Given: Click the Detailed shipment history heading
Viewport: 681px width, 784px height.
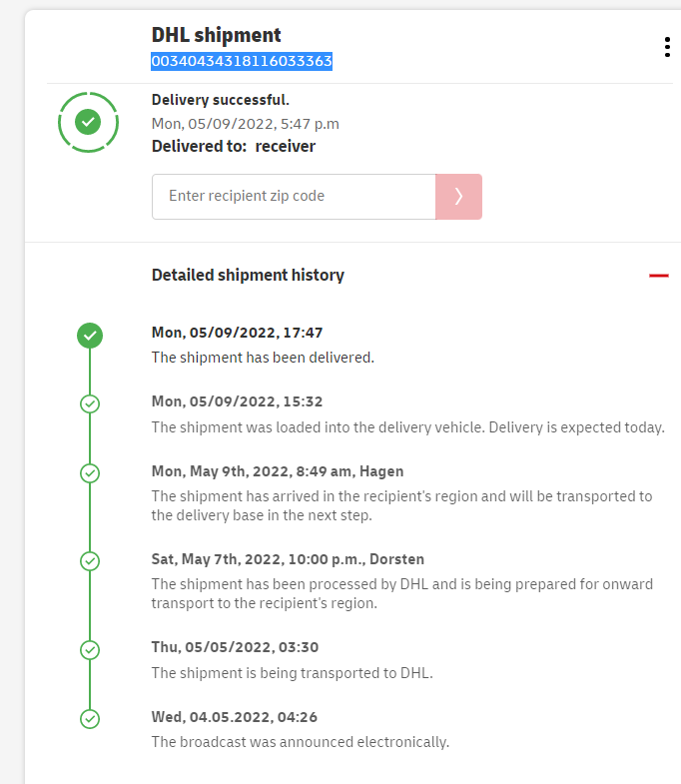Looking at the screenshot, I should 248,275.
